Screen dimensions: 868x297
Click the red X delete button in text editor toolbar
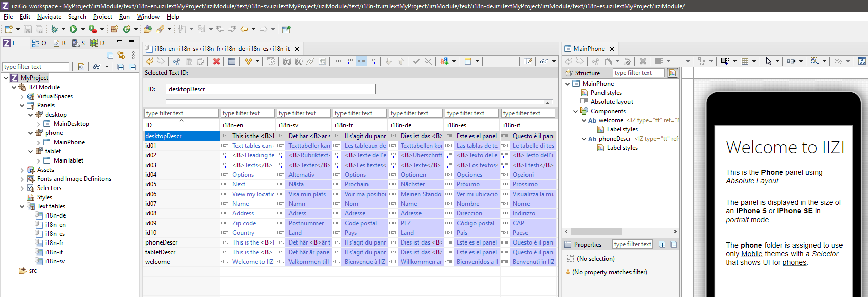point(216,61)
